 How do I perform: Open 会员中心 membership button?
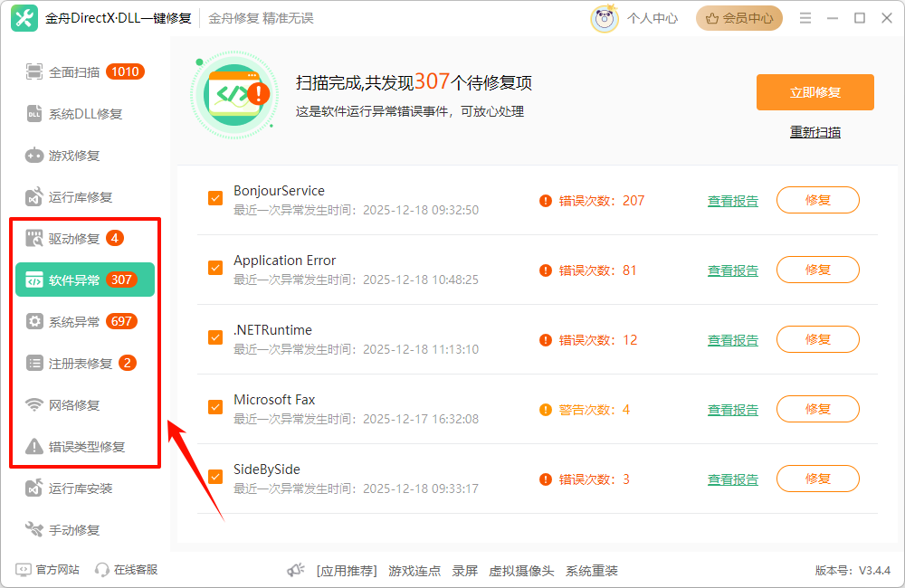738,18
